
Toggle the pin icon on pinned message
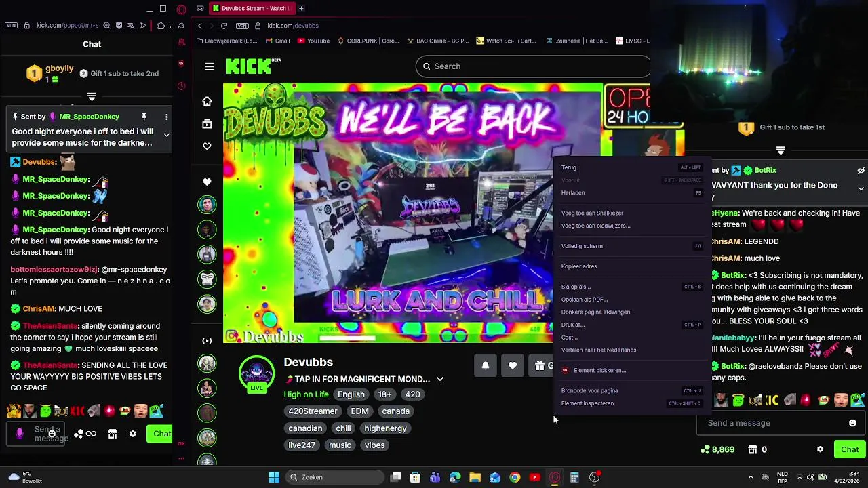pos(144,117)
